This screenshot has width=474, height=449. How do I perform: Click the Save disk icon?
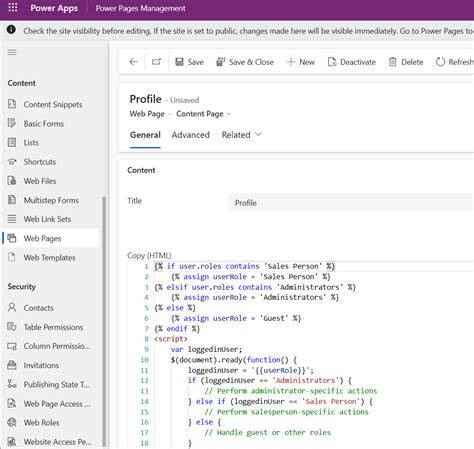click(179, 62)
